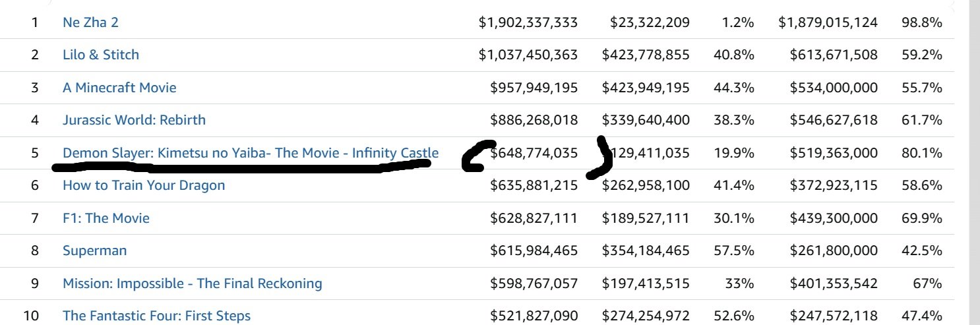Viewport: 980px width, 325px height.
Task: Select the Jurassic World: Rebirth link
Action: [x=134, y=120]
